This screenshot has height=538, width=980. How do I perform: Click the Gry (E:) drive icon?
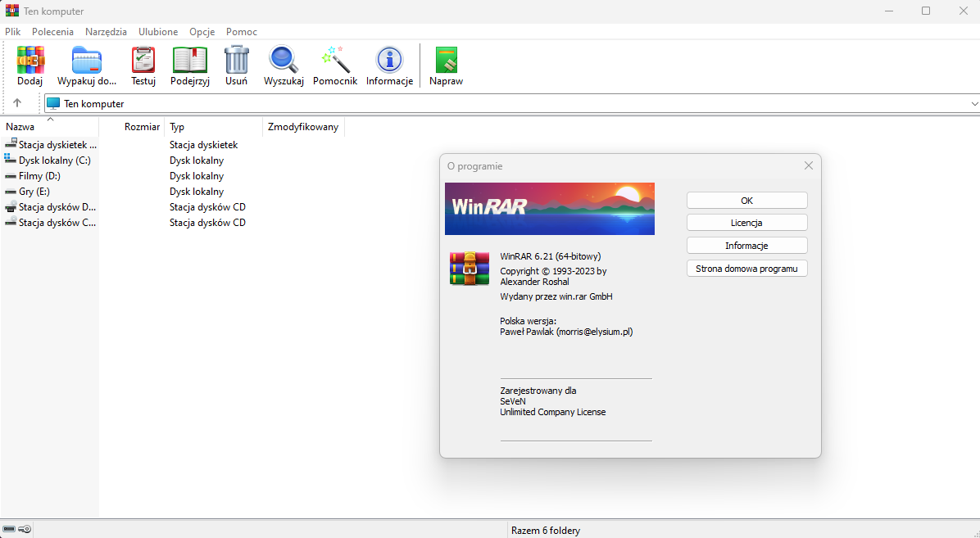(11, 192)
